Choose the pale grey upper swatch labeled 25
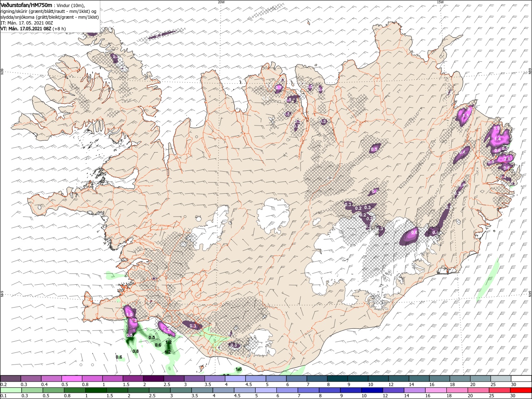This screenshot has width=532, height=399. coord(500,378)
